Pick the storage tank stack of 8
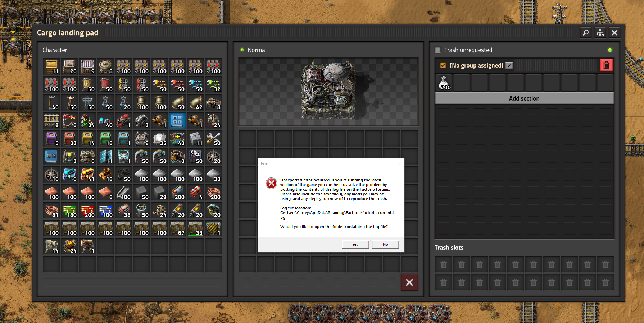 (x=105, y=67)
